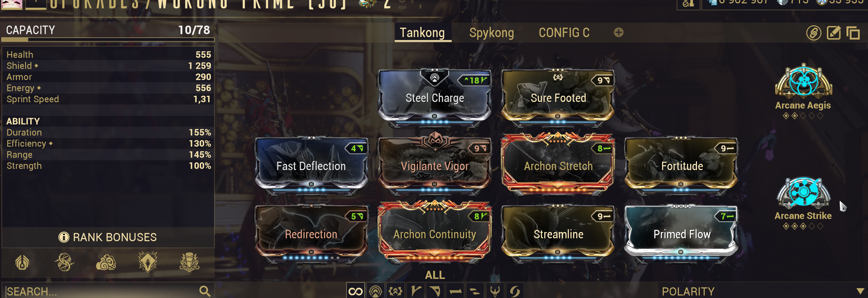This screenshot has width=868, height=298.
Task: Add a new config with the plus button
Action: pyautogui.click(x=619, y=32)
